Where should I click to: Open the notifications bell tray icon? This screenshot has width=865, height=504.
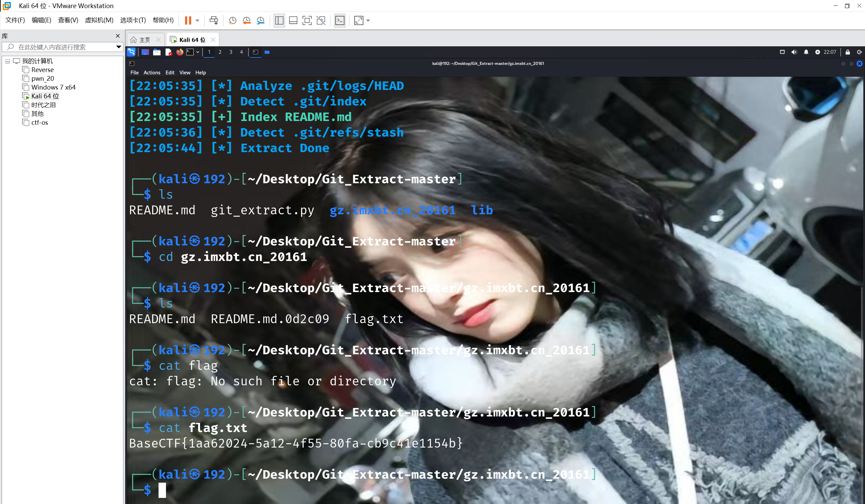point(806,52)
